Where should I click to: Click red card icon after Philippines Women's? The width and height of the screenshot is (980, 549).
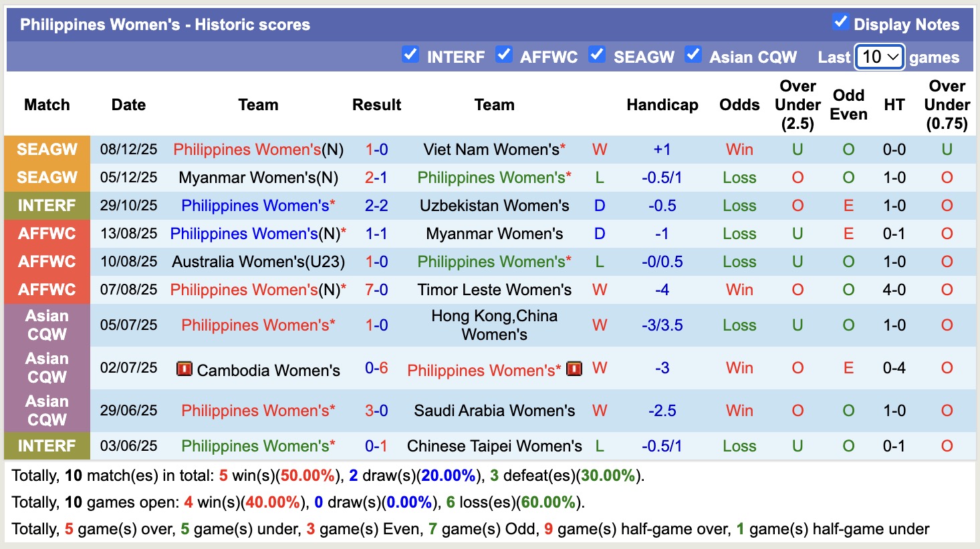[574, 369]
